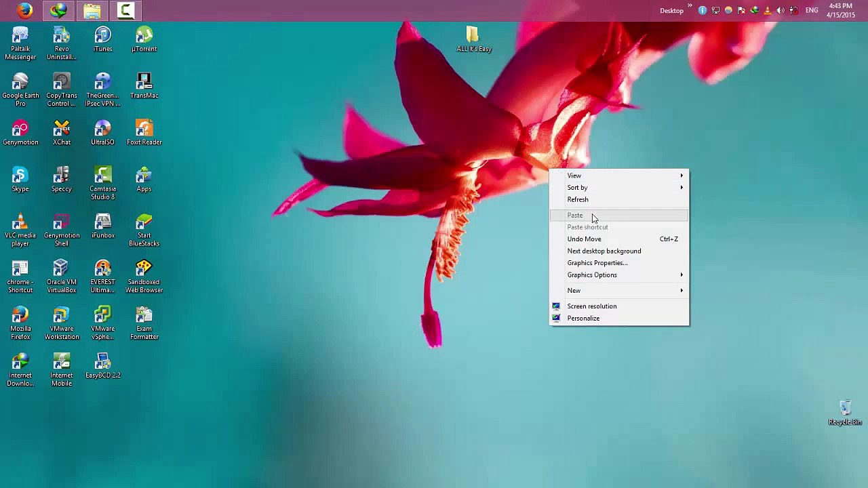Open Graphics Properties... from context menu

pos(619,263)
